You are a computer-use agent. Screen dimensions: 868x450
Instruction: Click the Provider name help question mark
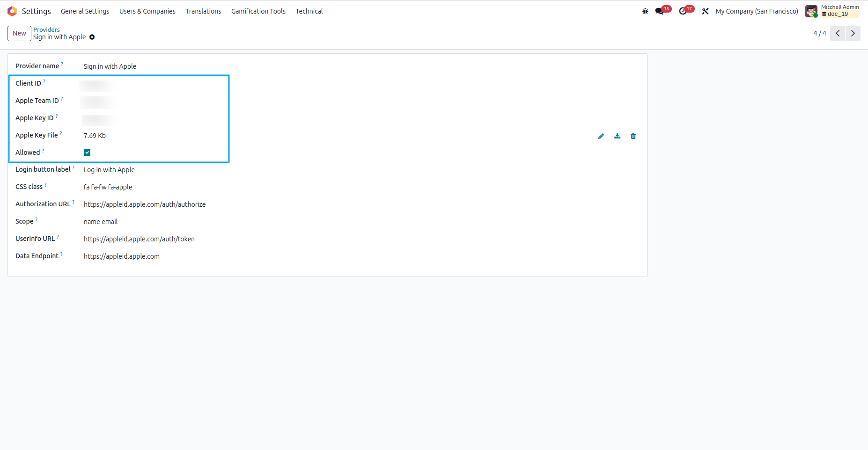point(62,64)
